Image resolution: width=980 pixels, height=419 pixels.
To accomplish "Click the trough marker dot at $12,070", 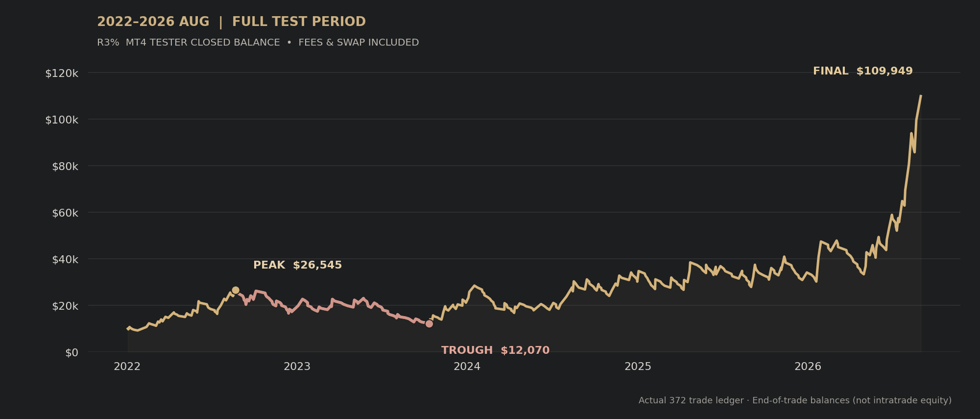I will click(429, 323).
